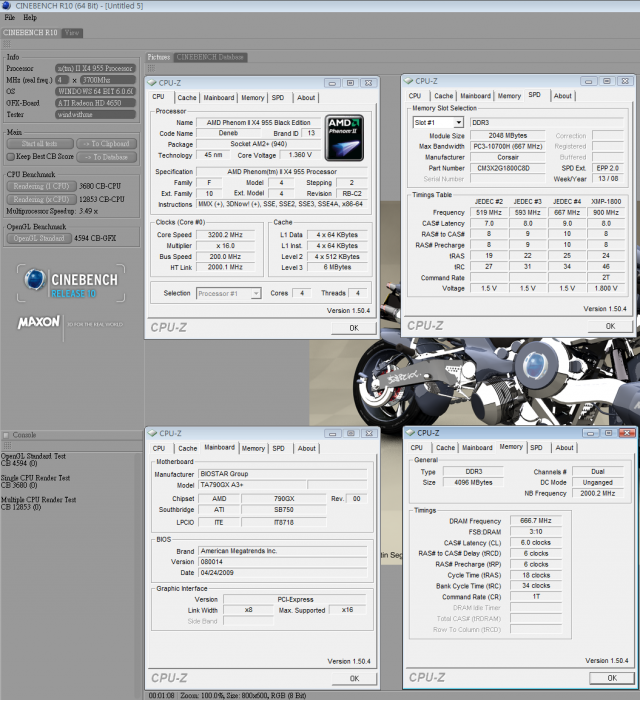The image size is (640, 701).
Task: Open SPD tab in top-left CPU-Z window
Action: (278, 97)
